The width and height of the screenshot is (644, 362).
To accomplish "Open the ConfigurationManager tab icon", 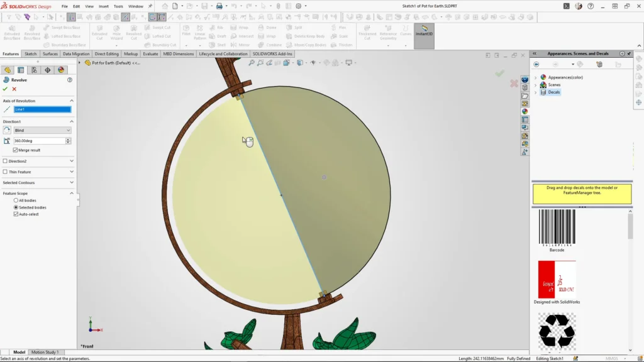I will tap(34, 70).
